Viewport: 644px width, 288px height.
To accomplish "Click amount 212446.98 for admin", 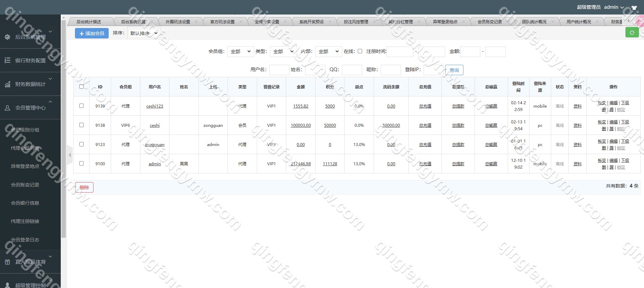I will point(301,164).
